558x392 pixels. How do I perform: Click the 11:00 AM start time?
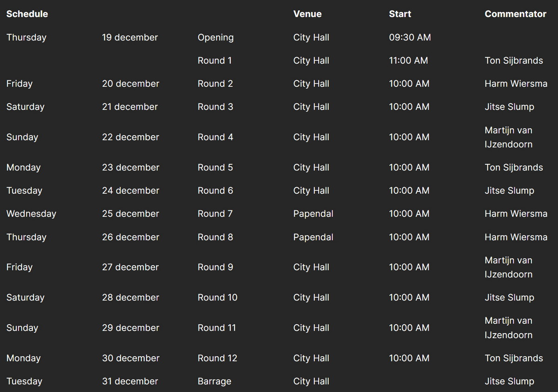408,60
